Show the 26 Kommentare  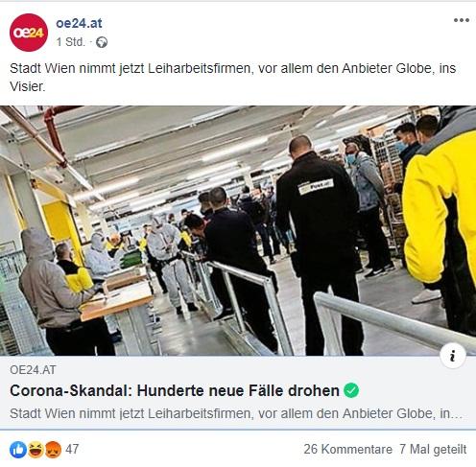[347, 449]
